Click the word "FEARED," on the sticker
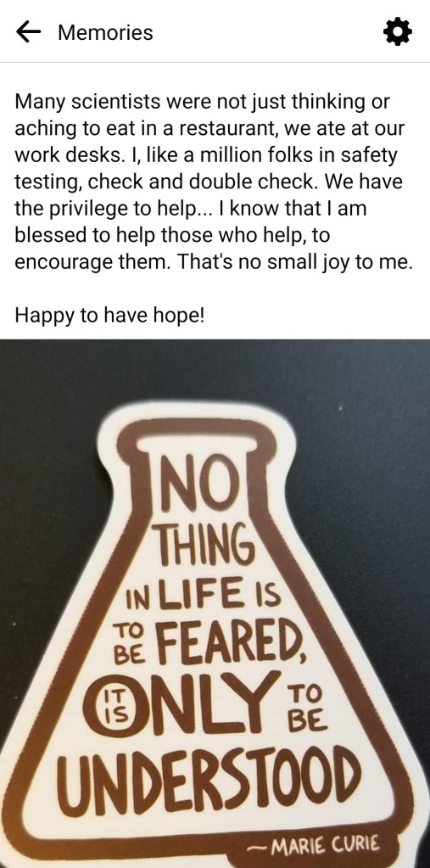The width and height of the screenshot is (430, 868). (x=229, y=640)
